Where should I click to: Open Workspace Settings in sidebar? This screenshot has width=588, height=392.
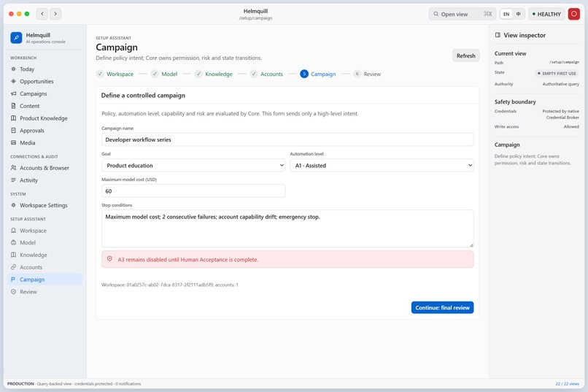point(45,205)
